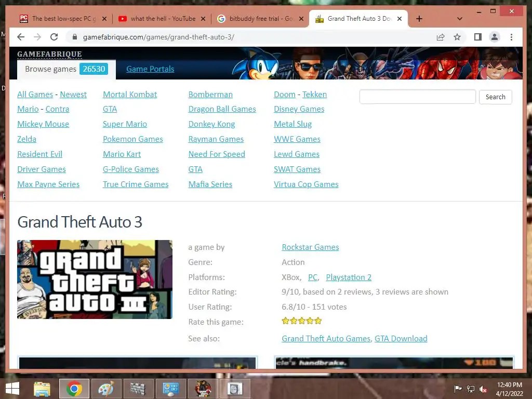Open the Newest games link
The image size is (532, 399).
click(x=73, y=95)
